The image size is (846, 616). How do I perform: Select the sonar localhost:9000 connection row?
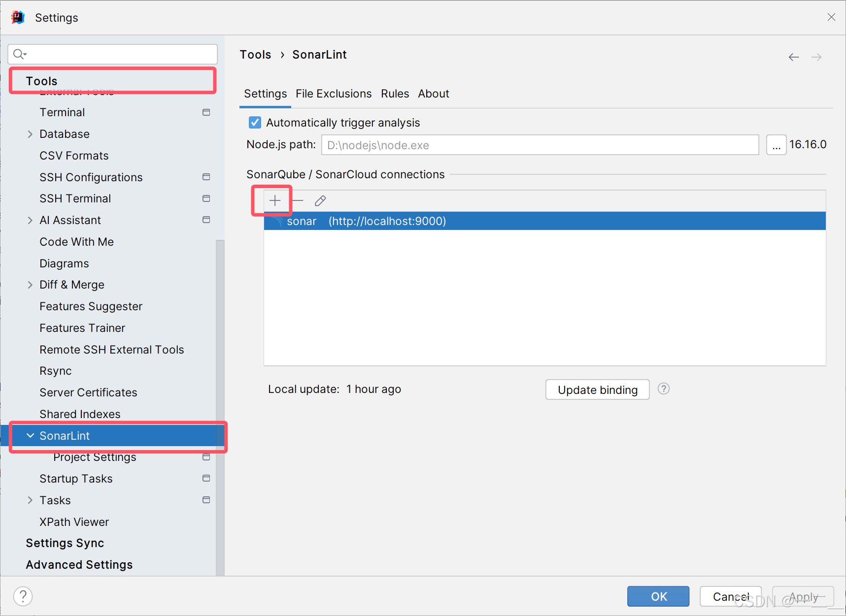(544, 221)
